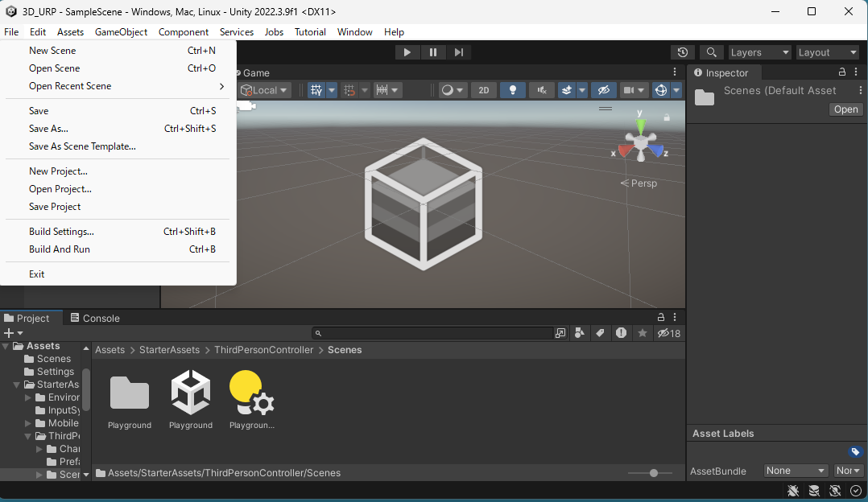Click the search by type icon in Project
The height and width of the screenshot is (502, 868).
click(x=580, y=333)
